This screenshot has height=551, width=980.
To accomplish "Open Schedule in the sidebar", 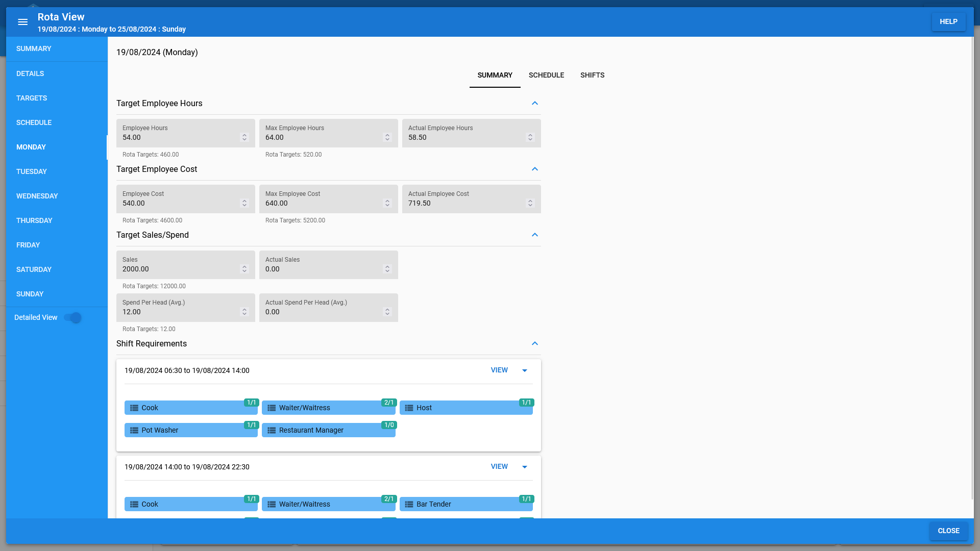I will (57, 122).
